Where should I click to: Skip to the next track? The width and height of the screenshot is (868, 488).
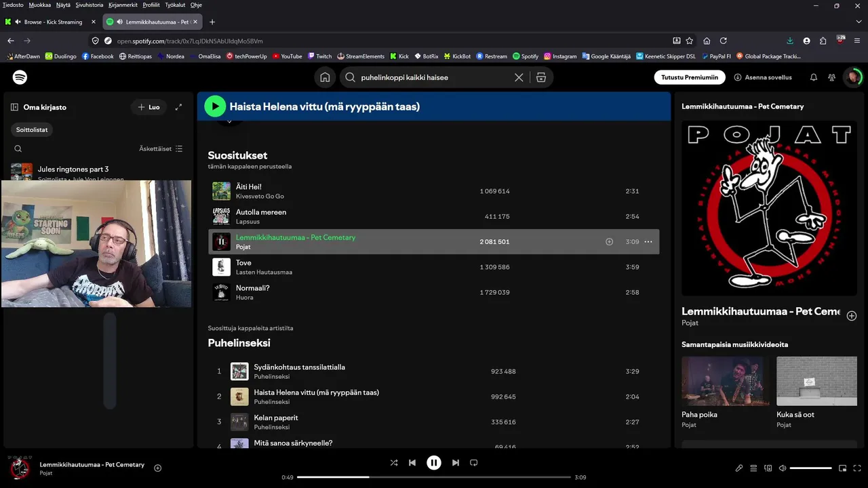point(456,463)
